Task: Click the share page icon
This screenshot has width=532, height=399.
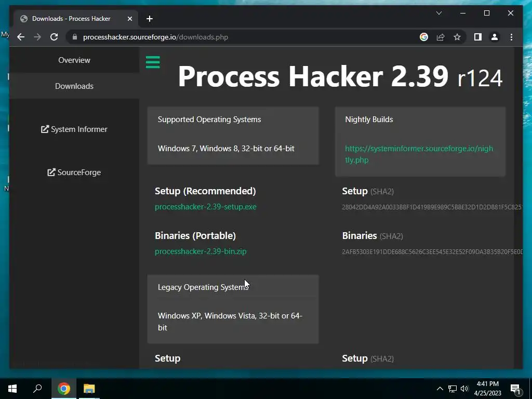Action: click(x=441, y=37)
